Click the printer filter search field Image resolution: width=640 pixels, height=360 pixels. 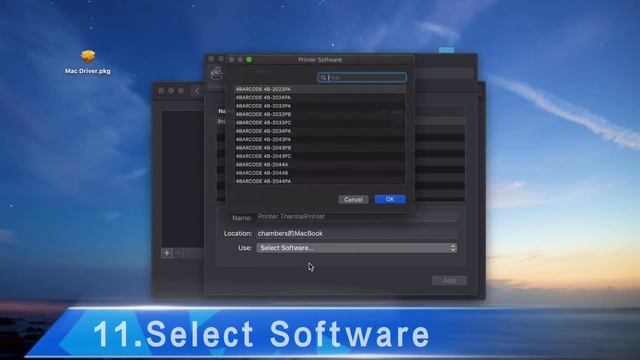(362, 77)
